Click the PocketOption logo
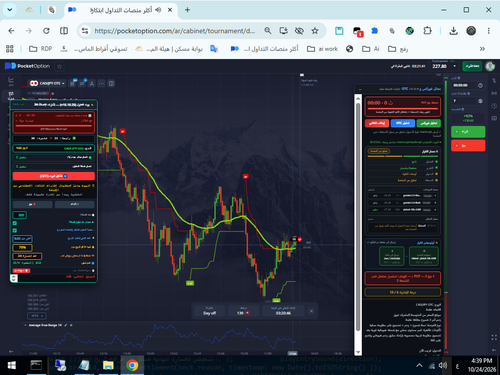 click(x=27, y=66)
